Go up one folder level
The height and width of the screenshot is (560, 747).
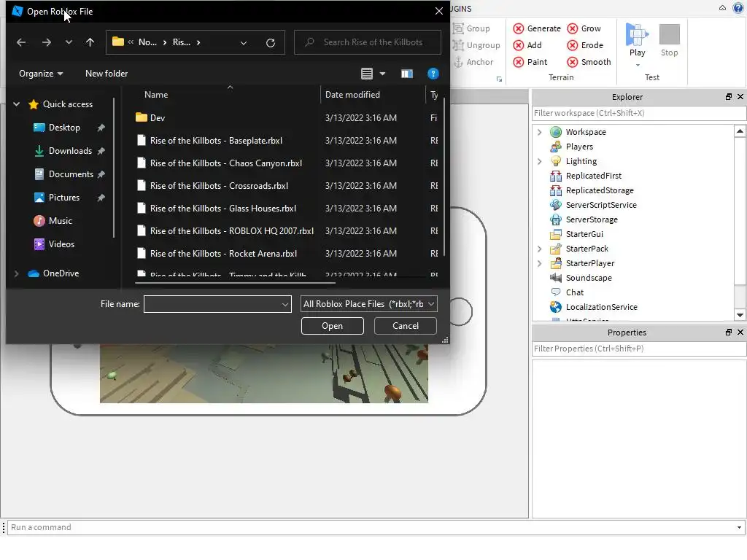pyautogui.click(x=90, y=42)
